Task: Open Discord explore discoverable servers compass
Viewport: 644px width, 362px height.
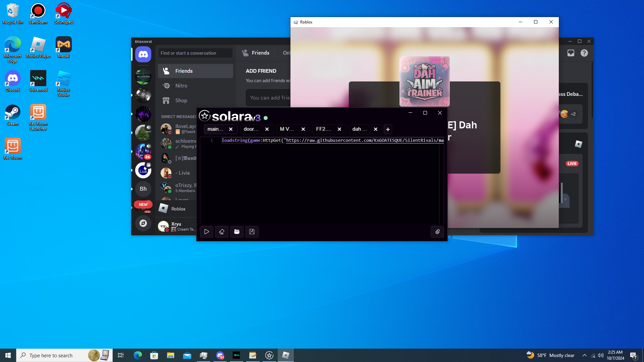Action: pos(143,223)
